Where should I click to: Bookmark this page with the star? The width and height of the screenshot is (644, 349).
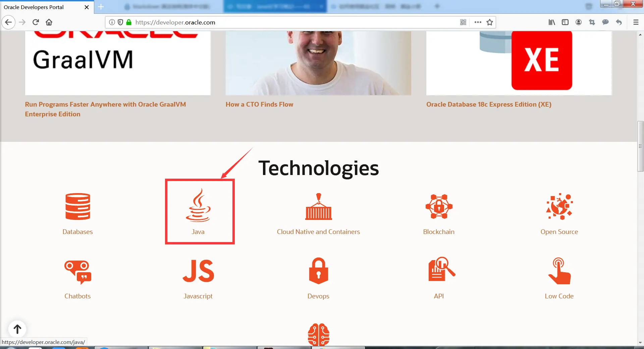490,22
